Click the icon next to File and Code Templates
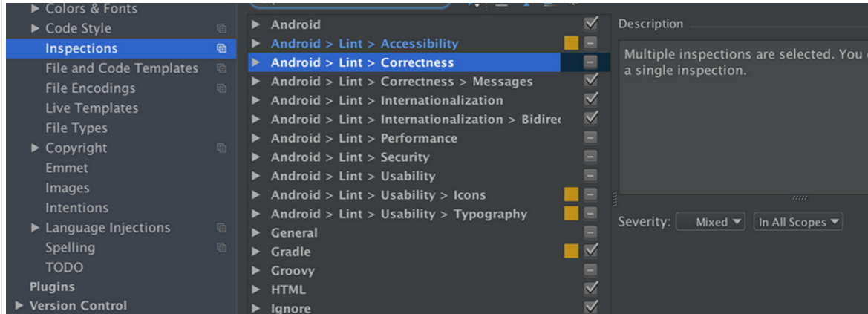868x314 pixels. click(x=221, y=69)
